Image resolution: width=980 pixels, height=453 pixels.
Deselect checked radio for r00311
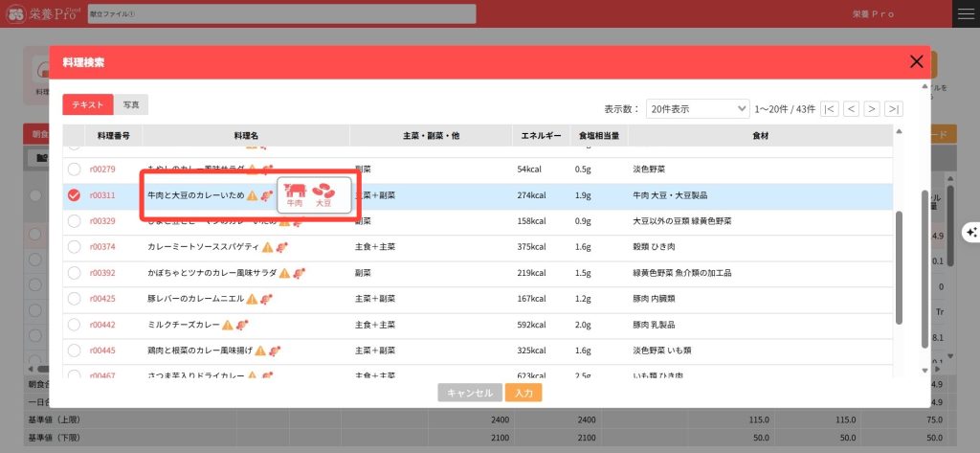(x=74, y=195)
